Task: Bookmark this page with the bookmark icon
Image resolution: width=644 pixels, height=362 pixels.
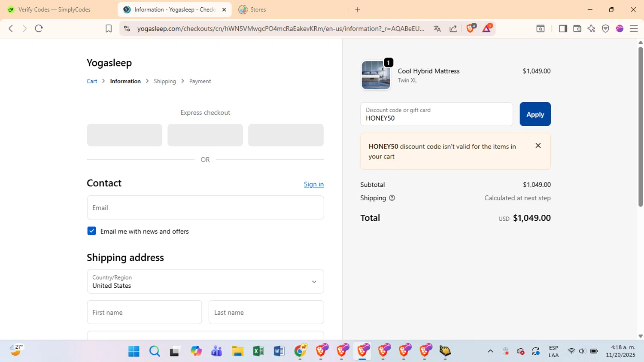Action: [109, 28]
